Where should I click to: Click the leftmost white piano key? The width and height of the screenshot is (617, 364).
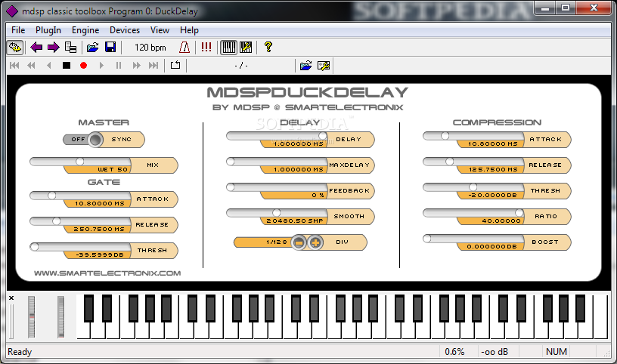83,330
